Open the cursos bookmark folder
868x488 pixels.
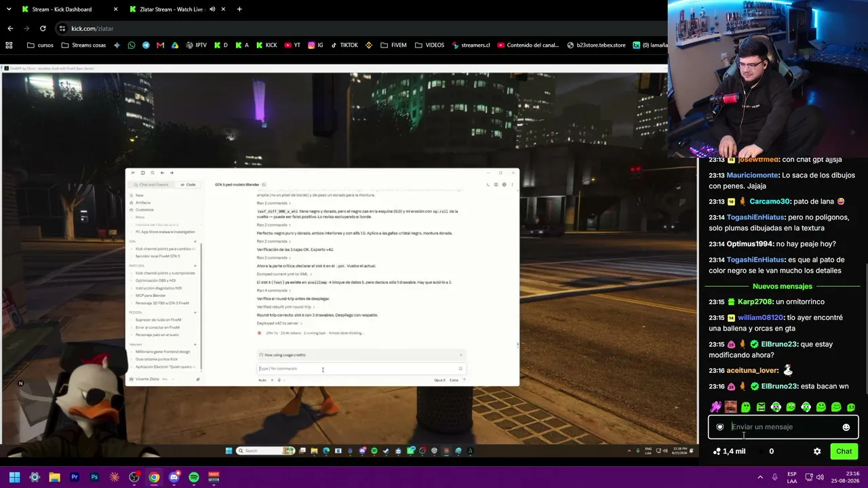click(40, 45)
